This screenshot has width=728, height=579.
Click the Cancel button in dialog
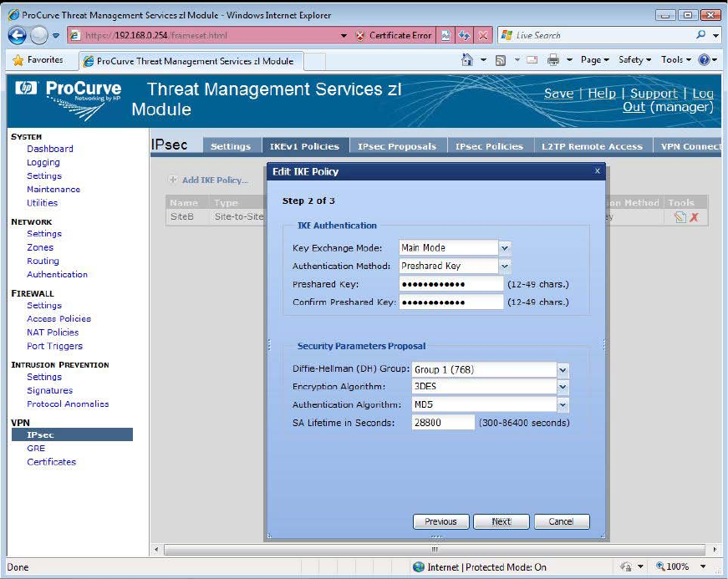(562, 521)
